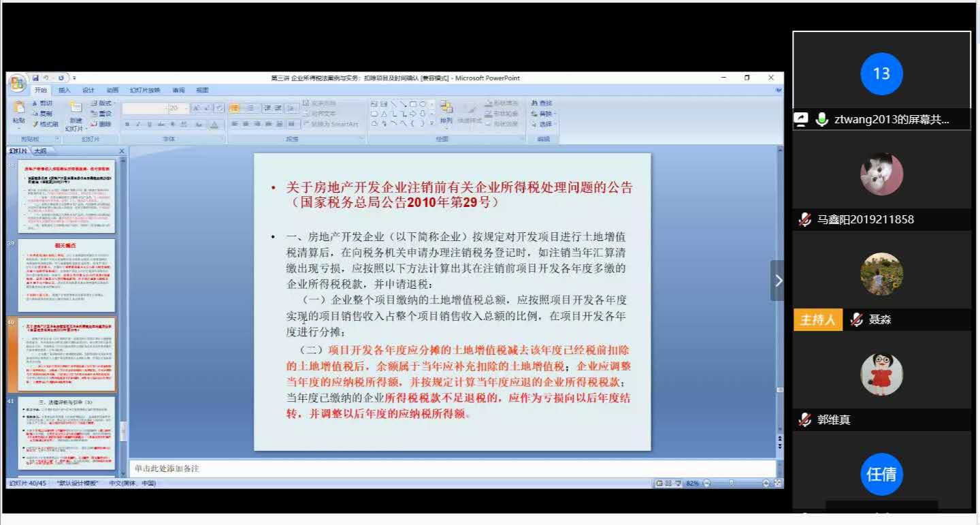Click the zoom in plus button
Viewport: 980px width, 525px height.
[x=767, y=483]
